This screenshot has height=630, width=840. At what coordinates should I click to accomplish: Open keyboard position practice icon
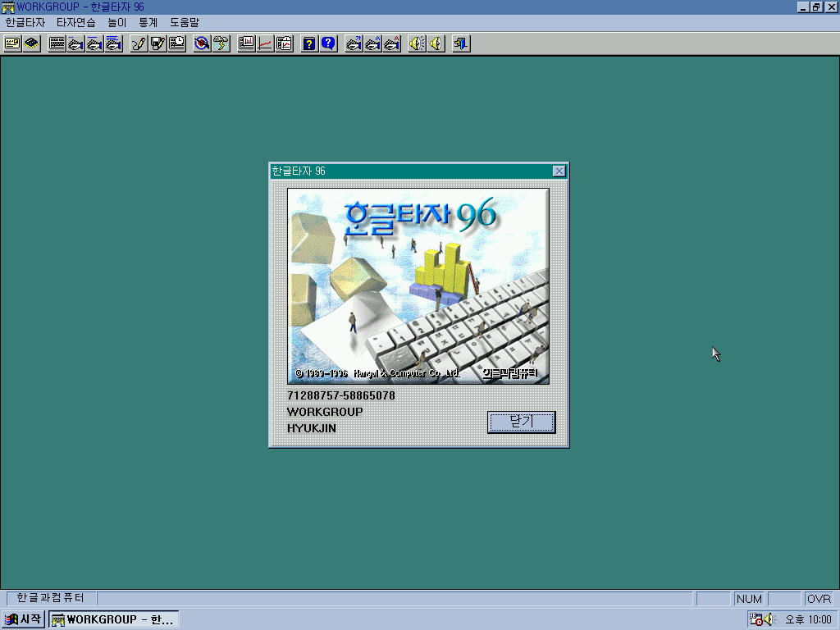pos(57,43)
